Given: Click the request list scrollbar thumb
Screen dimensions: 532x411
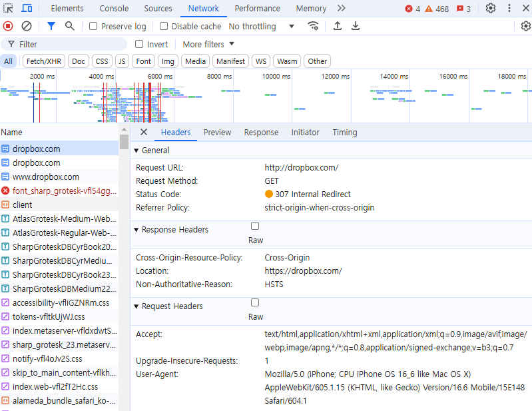Looking at the screenshot, I should (125, 142).
